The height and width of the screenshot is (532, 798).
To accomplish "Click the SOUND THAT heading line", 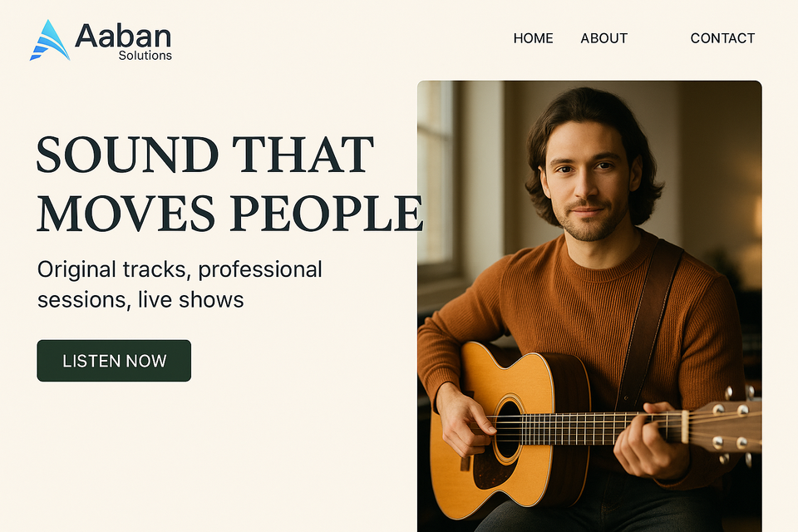I will (x=205, y=155).
